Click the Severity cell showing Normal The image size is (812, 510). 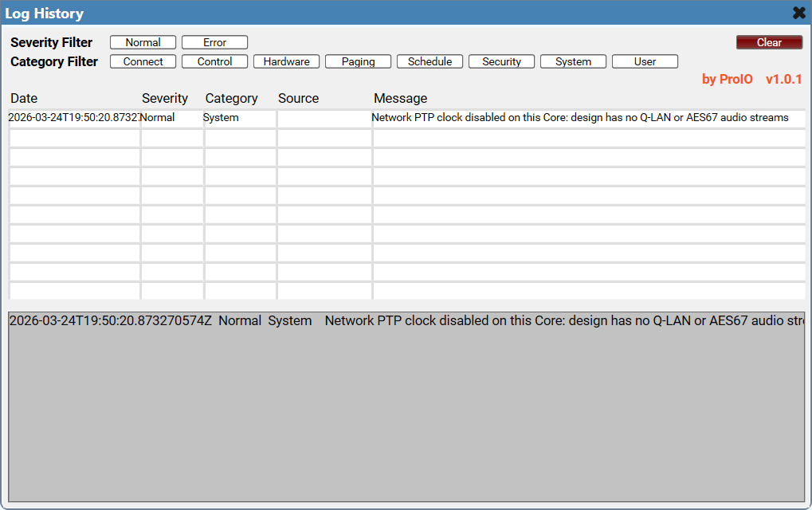[171, 118]
